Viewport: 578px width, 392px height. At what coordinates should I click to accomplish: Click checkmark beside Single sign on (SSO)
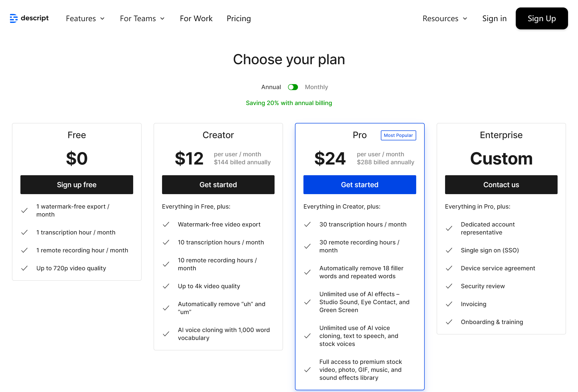(x=449, y=250)
